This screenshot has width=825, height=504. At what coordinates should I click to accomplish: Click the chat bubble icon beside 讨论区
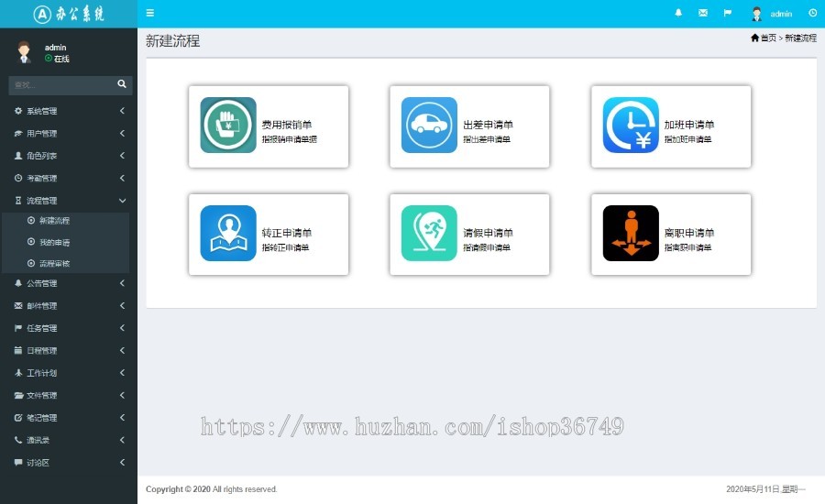[18, 463]
